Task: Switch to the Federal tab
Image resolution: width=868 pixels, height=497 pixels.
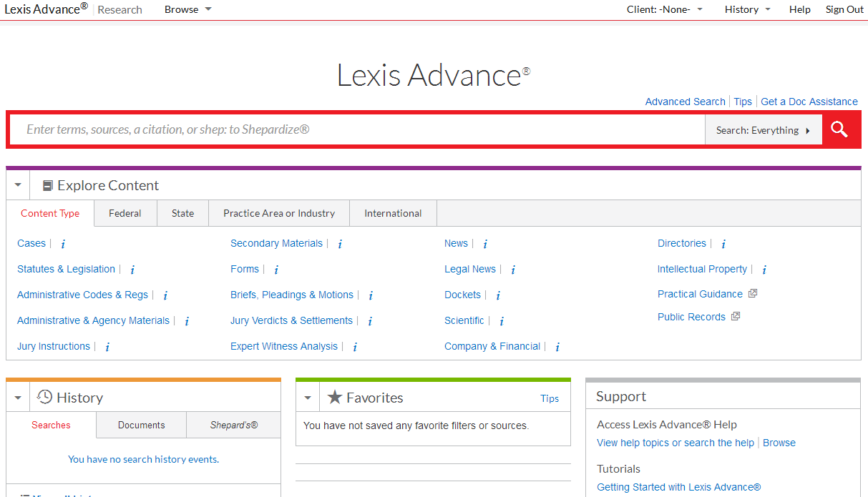Action: coord(125,213)
